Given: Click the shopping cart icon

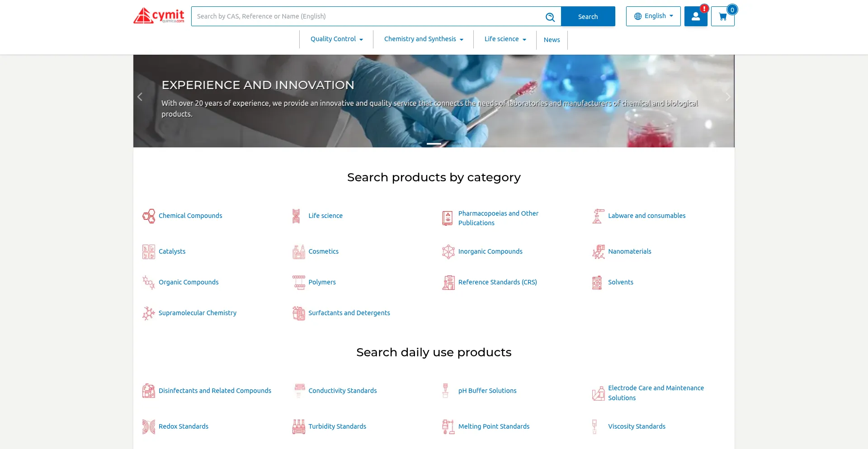Looking at the screenshot, I should (x=722, y=17).
